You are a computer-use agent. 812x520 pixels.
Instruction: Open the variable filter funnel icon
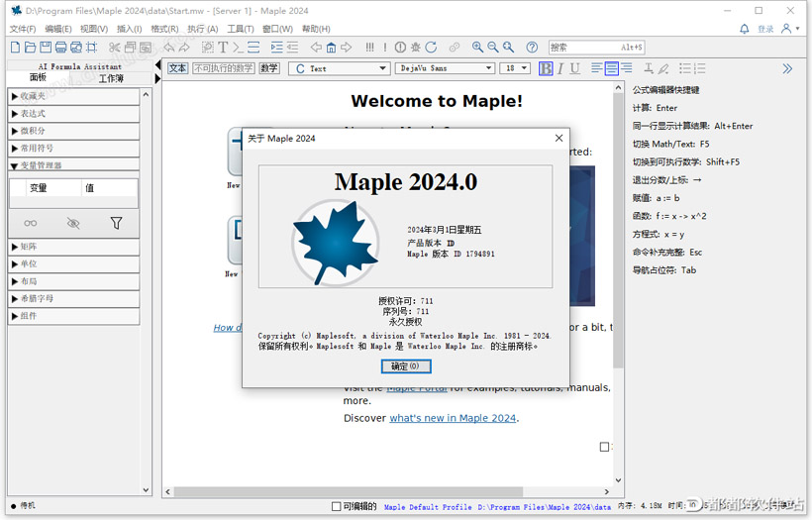tap(117, 223)
